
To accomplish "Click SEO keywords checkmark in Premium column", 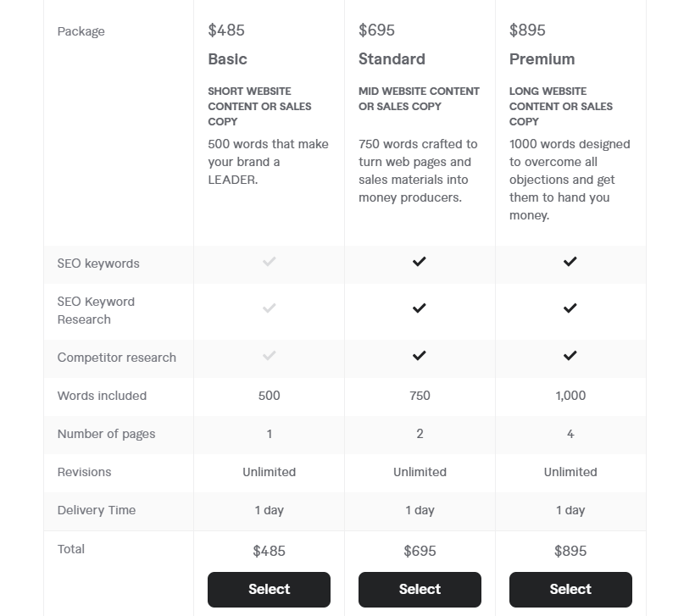I will click(x=570, y=262).
